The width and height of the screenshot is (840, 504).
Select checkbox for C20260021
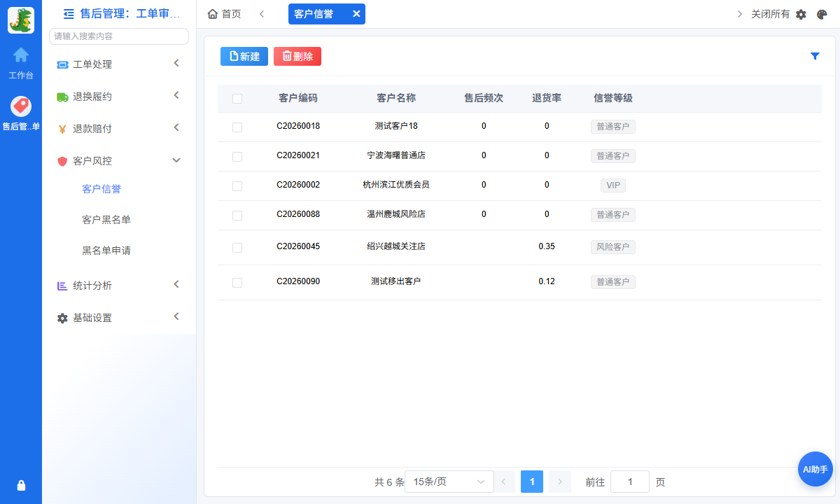pyautogui.click(x=237, y=157)
